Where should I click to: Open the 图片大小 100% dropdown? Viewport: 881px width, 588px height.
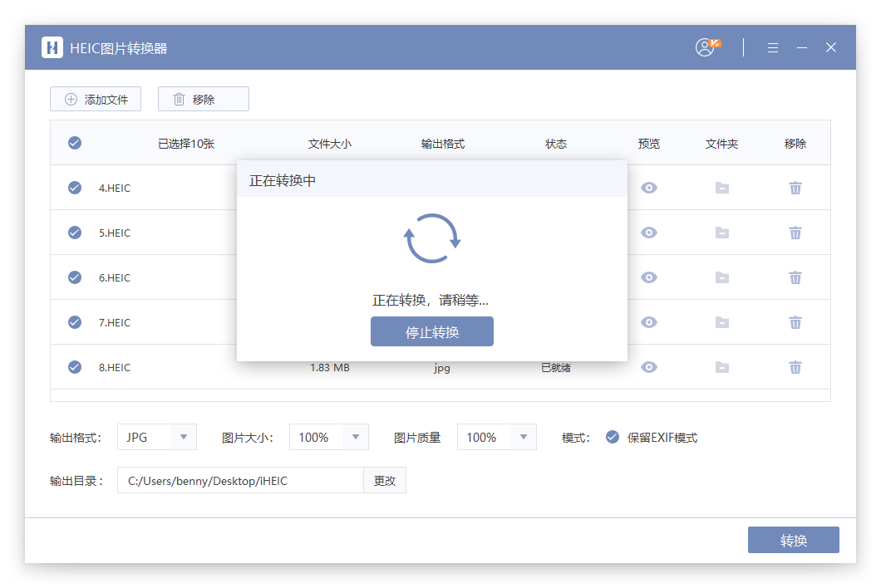pos(355,437)
